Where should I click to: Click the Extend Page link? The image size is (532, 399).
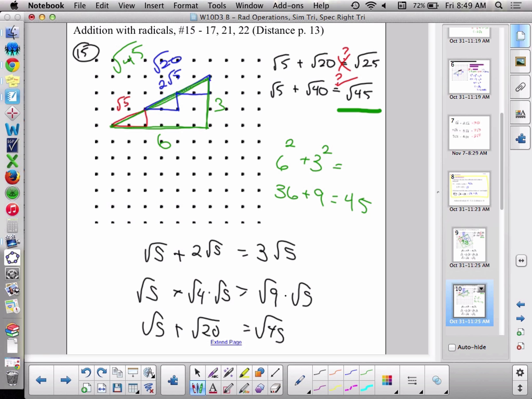pos(226,342)
